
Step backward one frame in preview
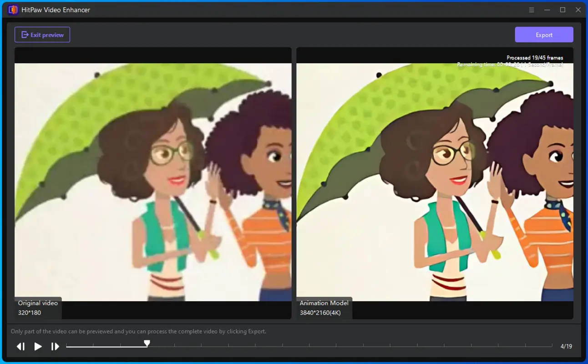[20, 346]
